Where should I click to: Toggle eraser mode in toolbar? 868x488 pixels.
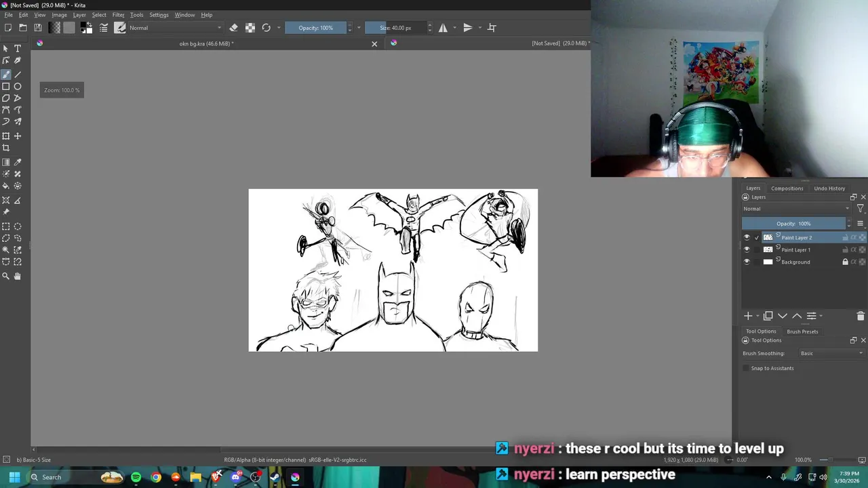click(233, 28)
